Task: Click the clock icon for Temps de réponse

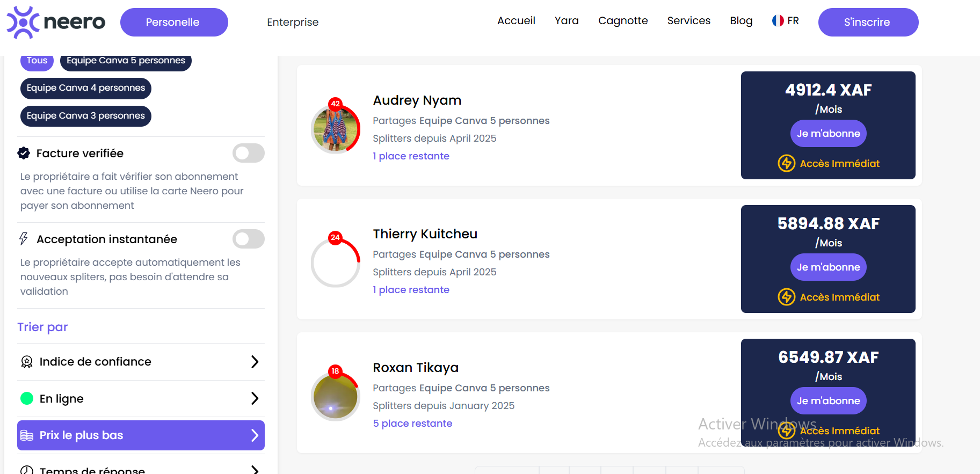Action: [27, 471]
